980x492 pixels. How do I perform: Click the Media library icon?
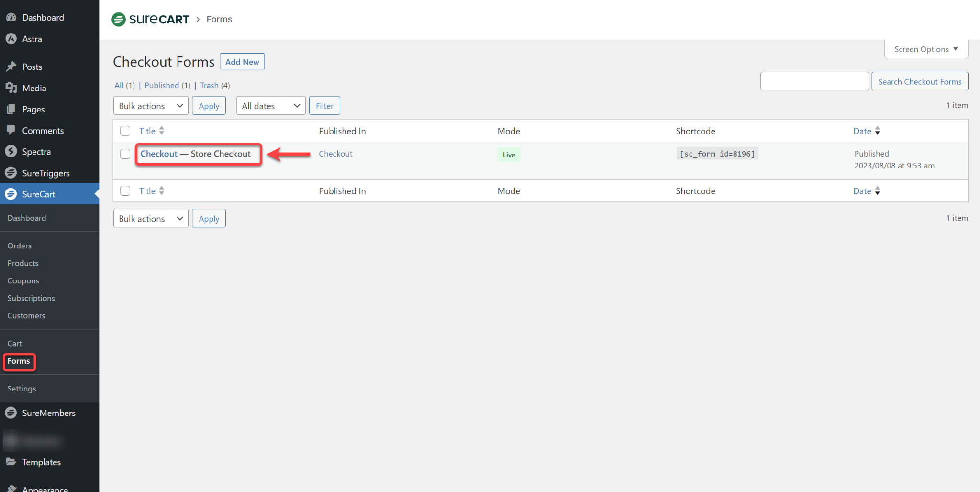tap(11, 88)
